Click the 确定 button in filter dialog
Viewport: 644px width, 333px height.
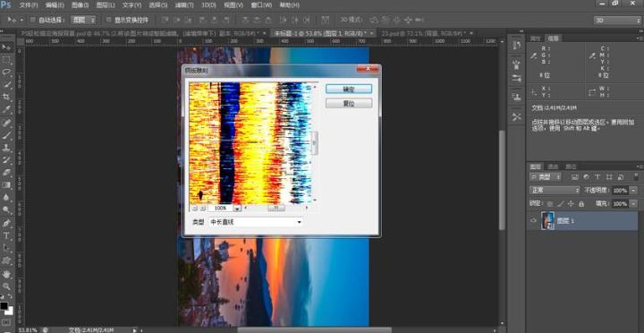349,89
